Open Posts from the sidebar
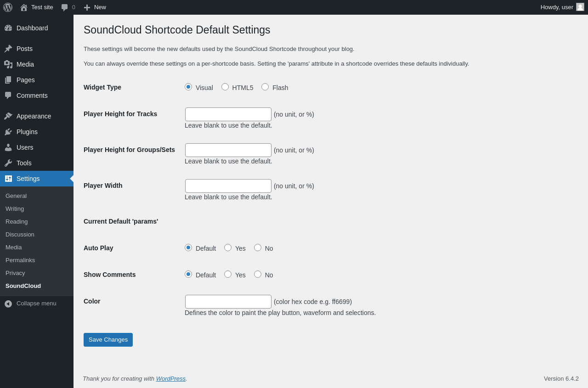 point(37,49)
